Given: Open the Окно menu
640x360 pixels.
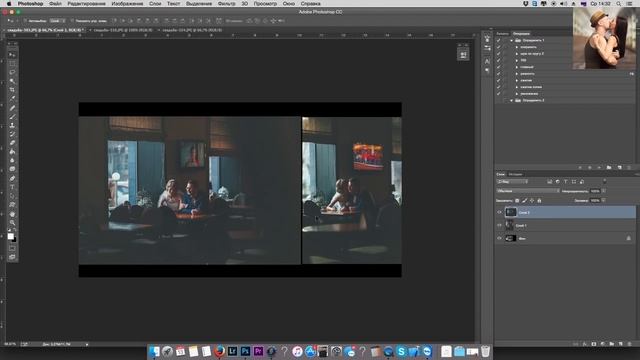Looking at the screenshot, I should [x=289, y=3].
